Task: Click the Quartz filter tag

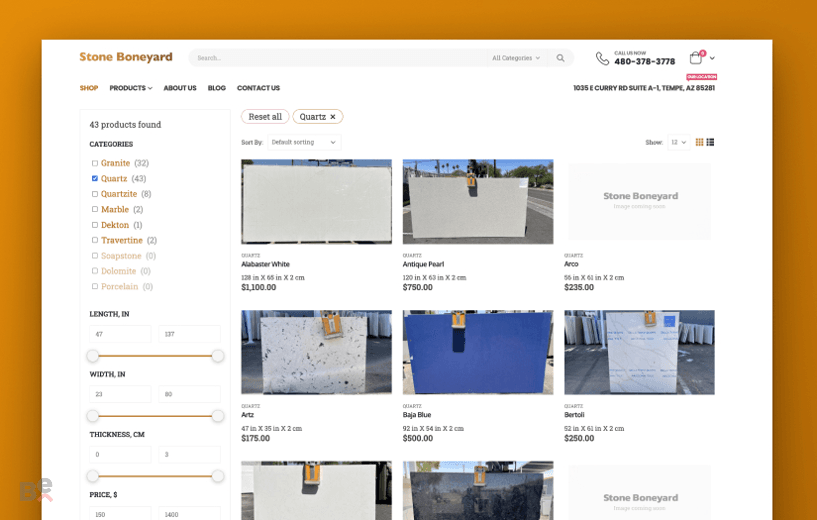Action: (318, 117)
